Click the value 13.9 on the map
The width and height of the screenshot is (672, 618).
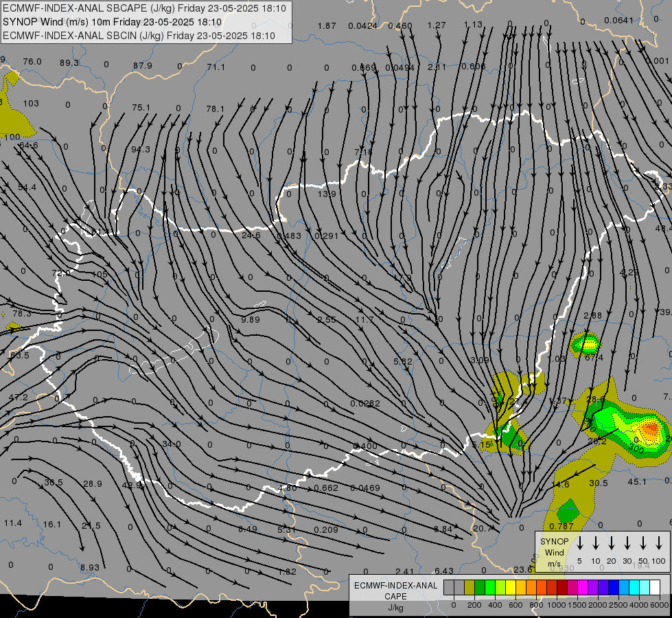pos(327,194)
